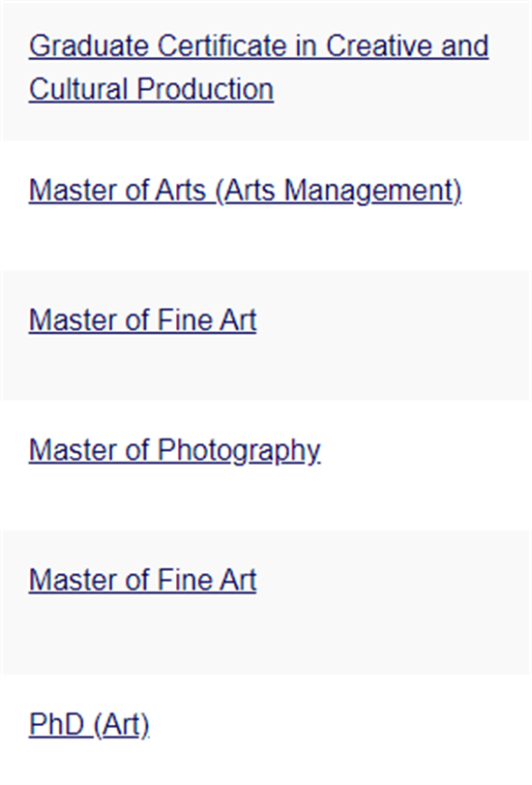Click '(Art)' portion of the PhD link
This screenshot has width=532, height=785.
coord(122,724)
